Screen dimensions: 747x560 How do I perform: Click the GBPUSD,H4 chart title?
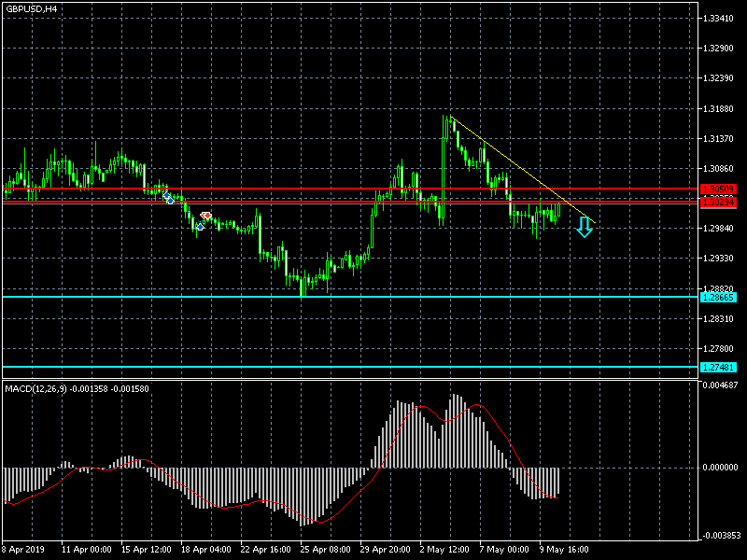(32, 8)
